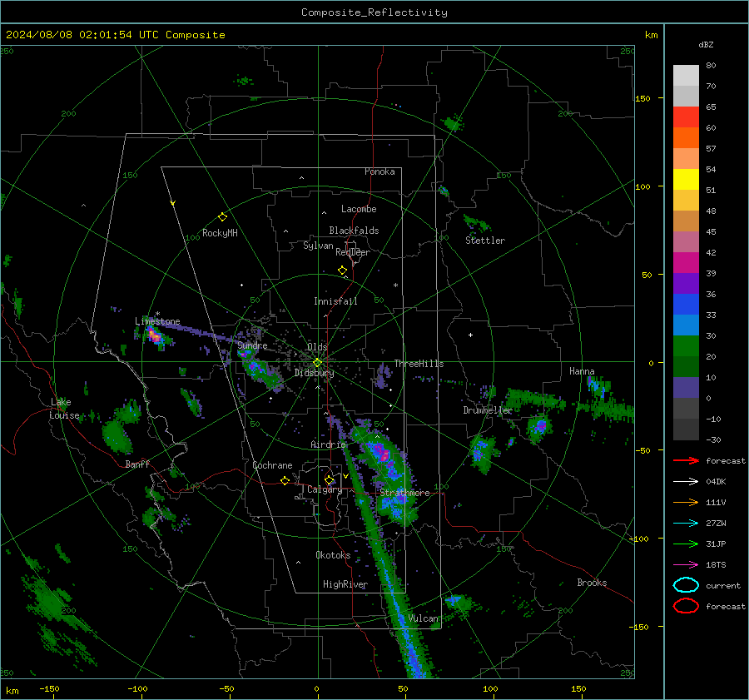Select the yellow 54 dBZ color swatch

pos(686,179)
